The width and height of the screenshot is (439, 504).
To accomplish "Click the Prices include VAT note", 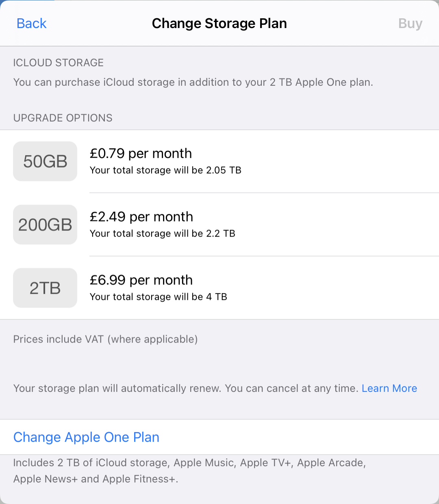I will pos(105,339).
